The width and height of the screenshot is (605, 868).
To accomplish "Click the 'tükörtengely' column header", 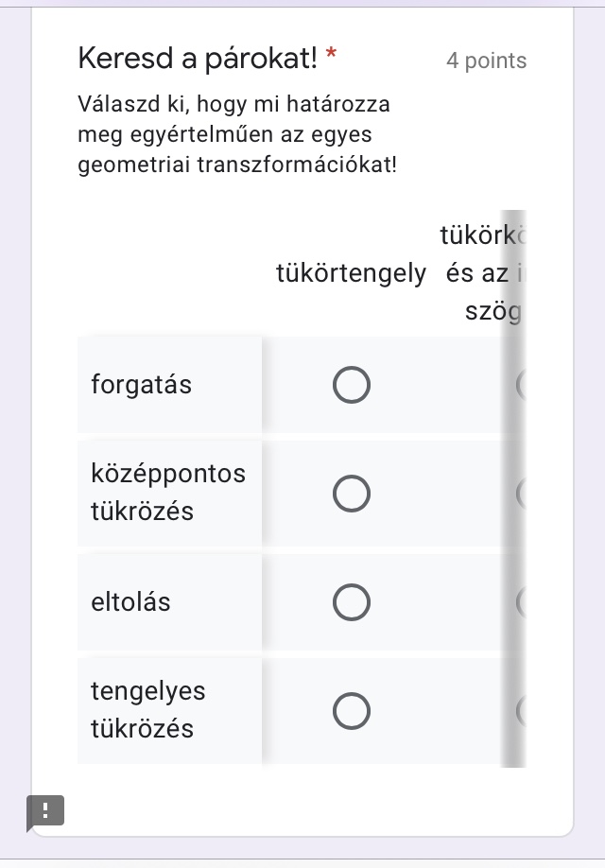I will 351,274.
